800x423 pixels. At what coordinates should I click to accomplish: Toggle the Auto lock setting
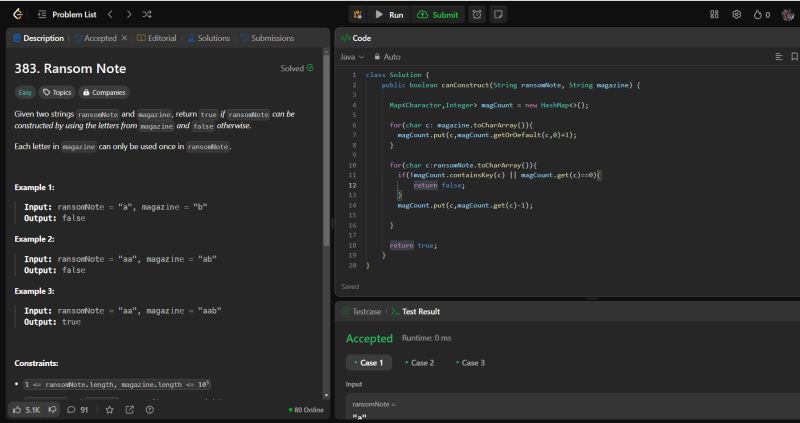(x=387, y=57)
